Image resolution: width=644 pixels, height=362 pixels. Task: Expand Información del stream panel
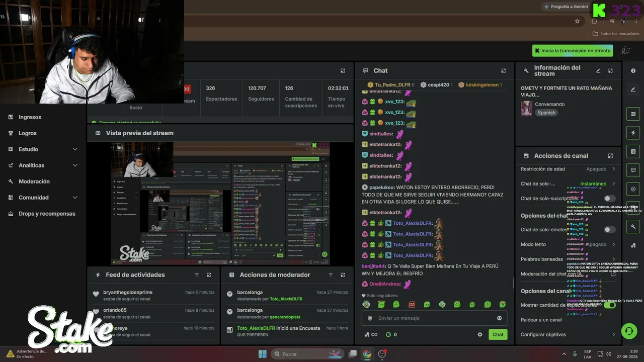[610, 71]
